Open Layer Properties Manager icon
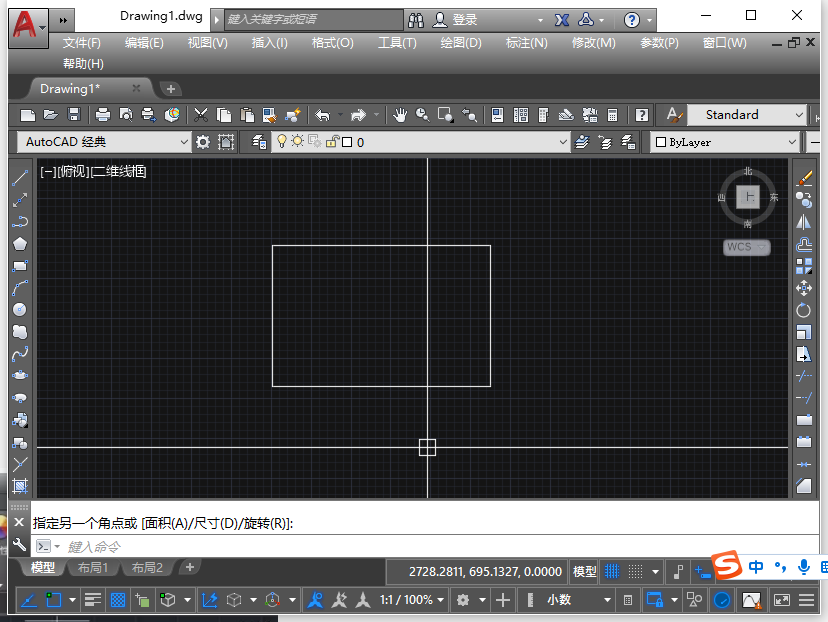 tap(259, 142)
